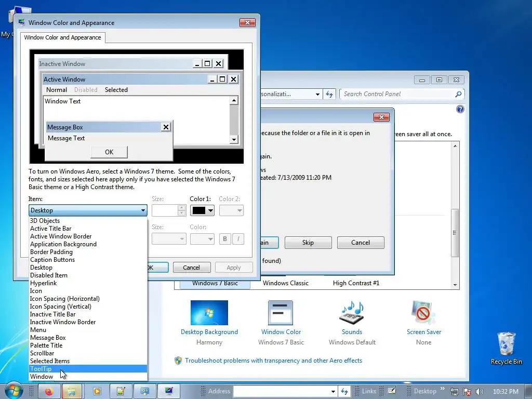Click the themes list scroll-down arrow
Screen dimensions: 532x399
click(455, 285)
